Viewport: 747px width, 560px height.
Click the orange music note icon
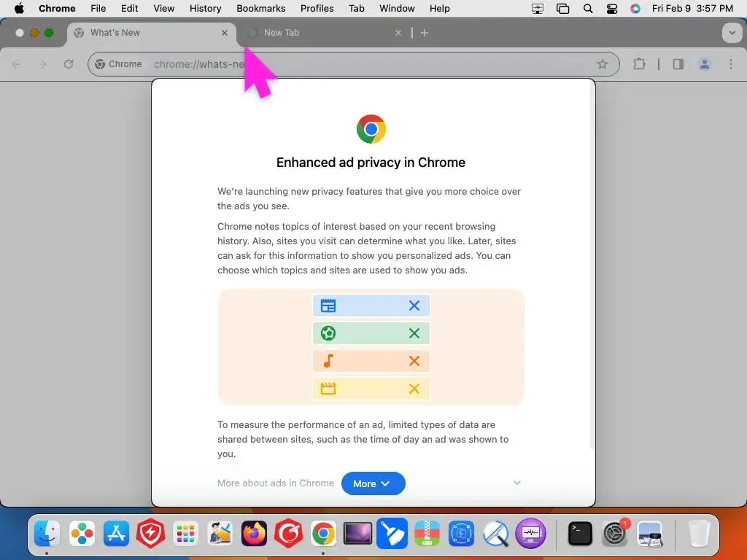click(328, 361)
